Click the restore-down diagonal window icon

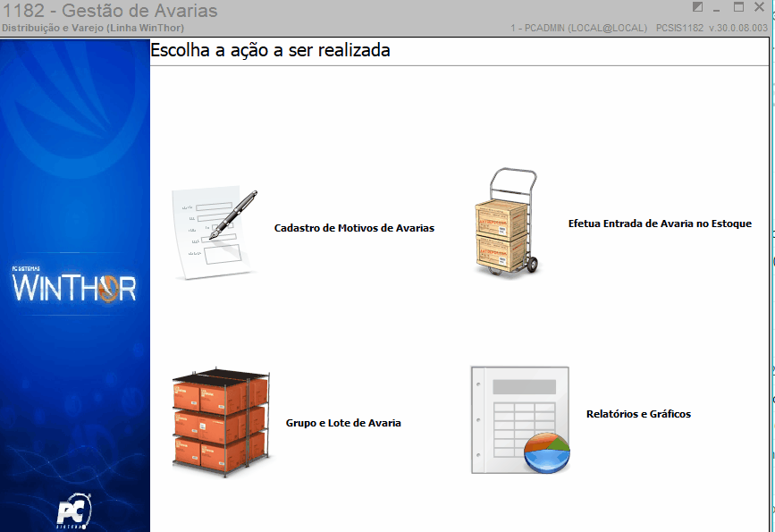pos(697,7)
